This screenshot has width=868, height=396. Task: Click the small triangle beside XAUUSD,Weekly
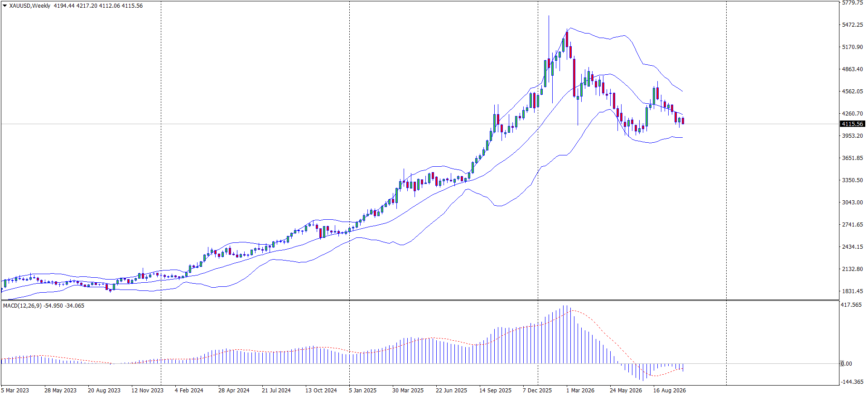click(5, 6)
